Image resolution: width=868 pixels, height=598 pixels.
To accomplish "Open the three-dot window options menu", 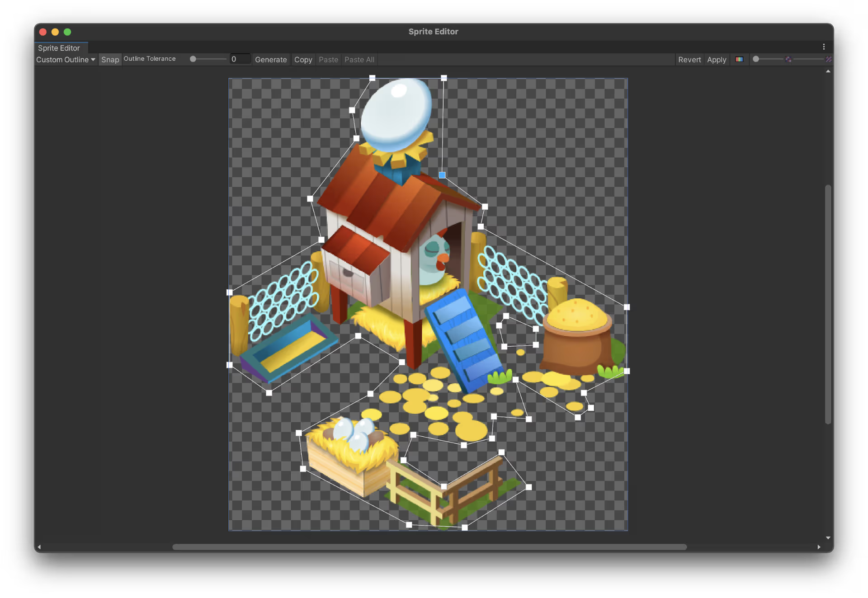I will click(x=824, y=47).
